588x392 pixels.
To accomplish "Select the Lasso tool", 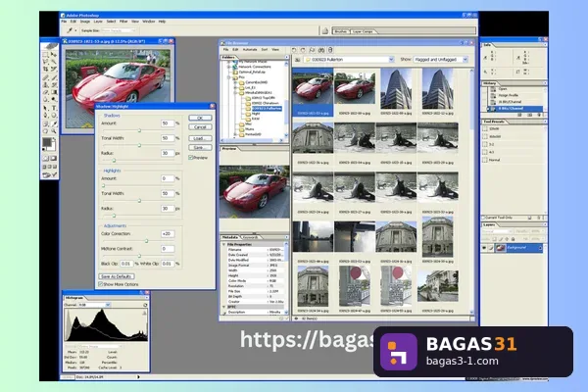I will [x=45, y=62].
